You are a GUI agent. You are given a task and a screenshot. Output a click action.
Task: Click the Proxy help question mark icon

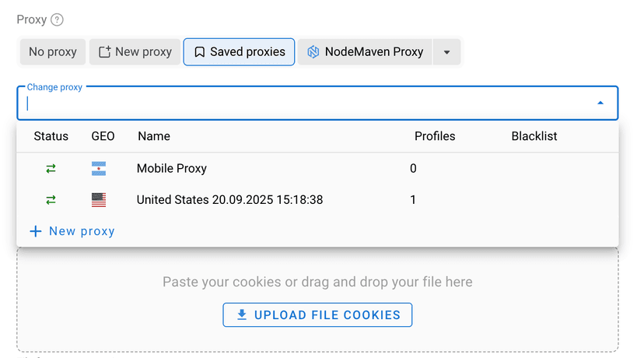58,20
